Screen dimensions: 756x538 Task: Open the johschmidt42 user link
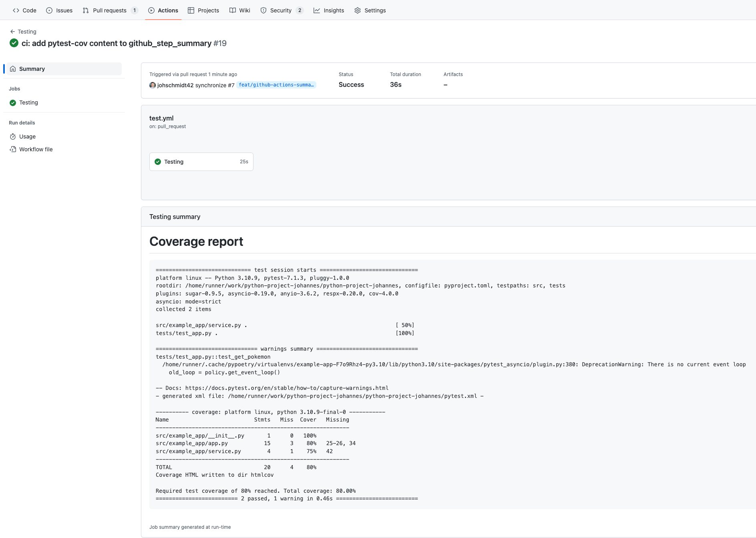tap(175, 85)
